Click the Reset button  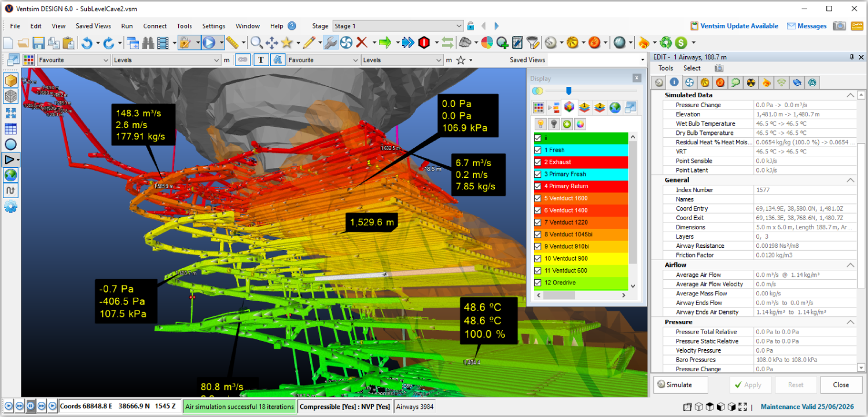(796, 385)
